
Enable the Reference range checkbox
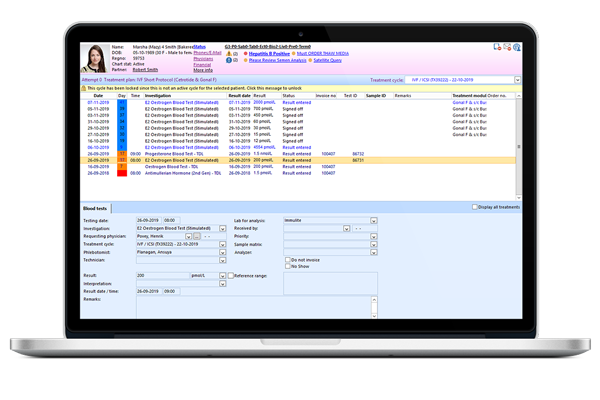tap(231, 276)
